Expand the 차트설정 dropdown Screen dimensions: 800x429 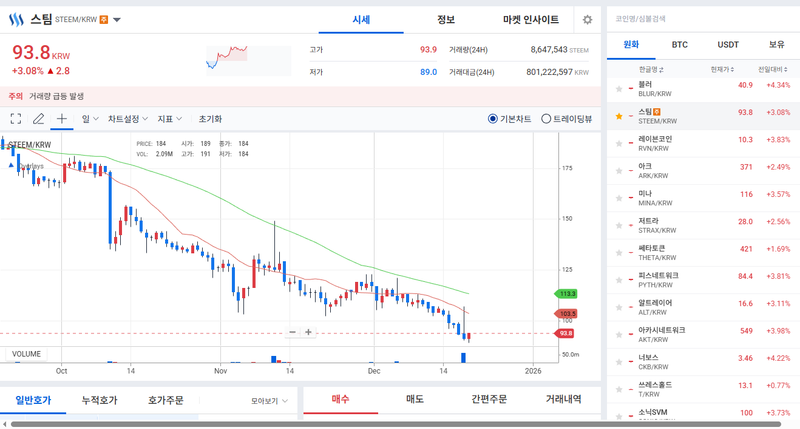[x=127, y=119]
